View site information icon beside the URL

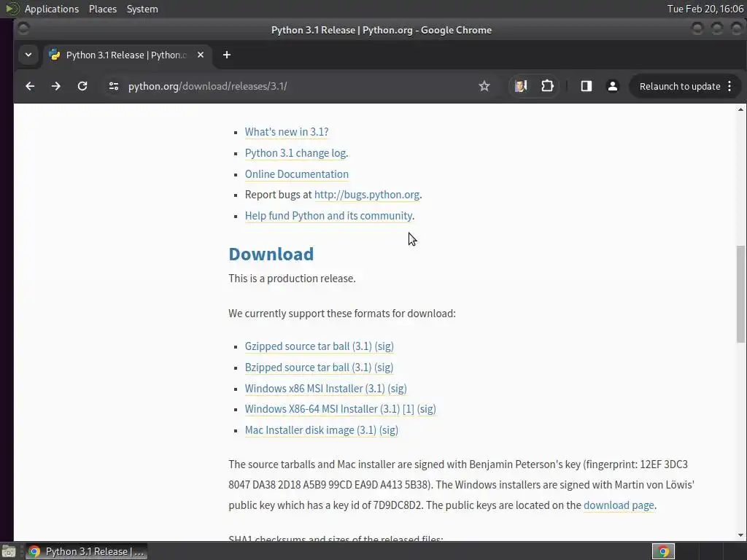[x=113, y=86]
